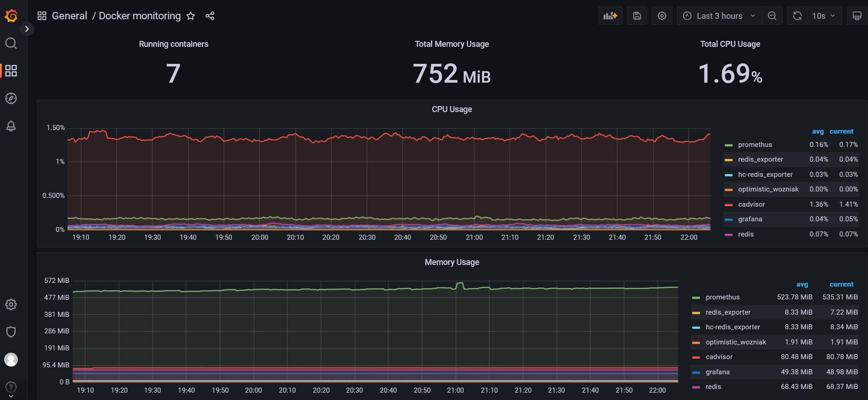Toggle optimistic_wozniak series in Memory Usage legend

tap(736, 342)
